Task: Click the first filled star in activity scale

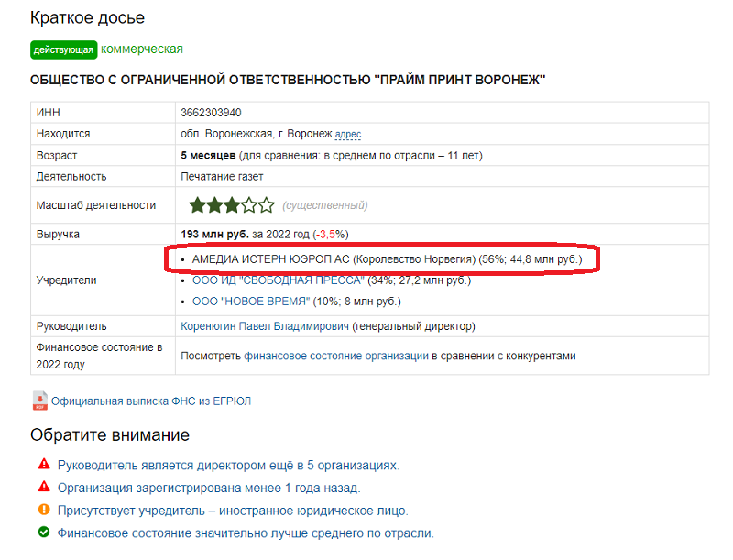Action: coord(198,204)
